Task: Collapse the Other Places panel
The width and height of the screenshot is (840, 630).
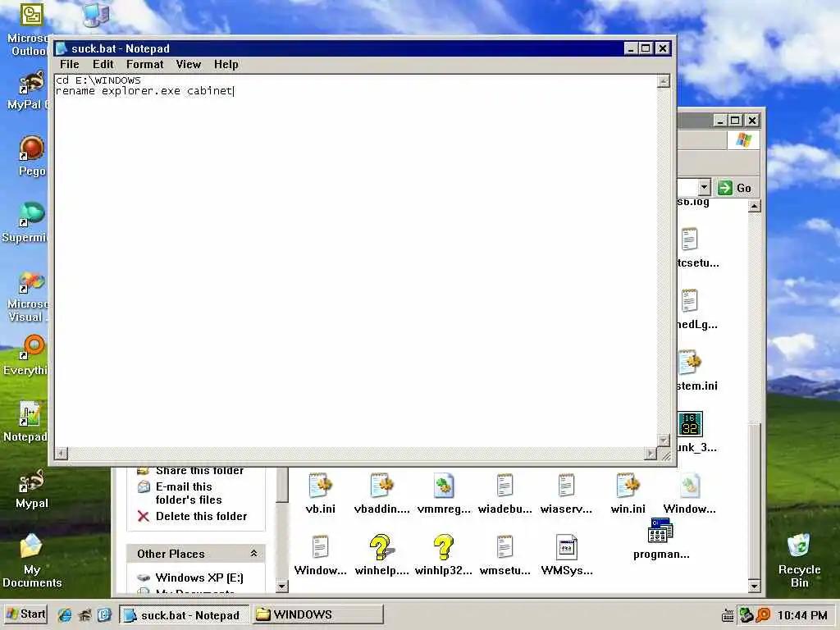Action: pyautogui.click(x=254, y=554)
